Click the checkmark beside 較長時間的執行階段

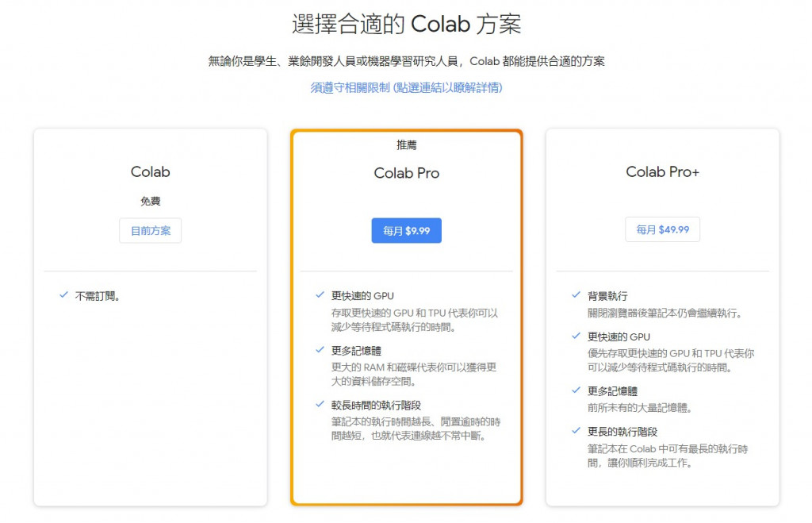[x=320, y=404]
